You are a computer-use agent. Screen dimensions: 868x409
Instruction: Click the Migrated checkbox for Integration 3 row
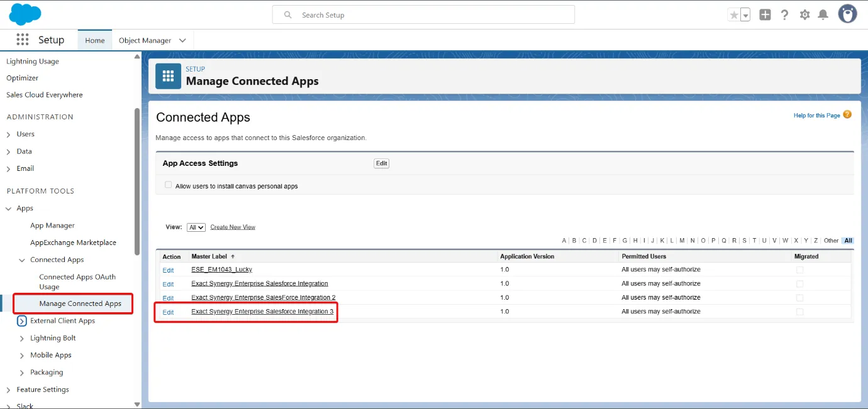pyautogui.click(x=799, y=312)
